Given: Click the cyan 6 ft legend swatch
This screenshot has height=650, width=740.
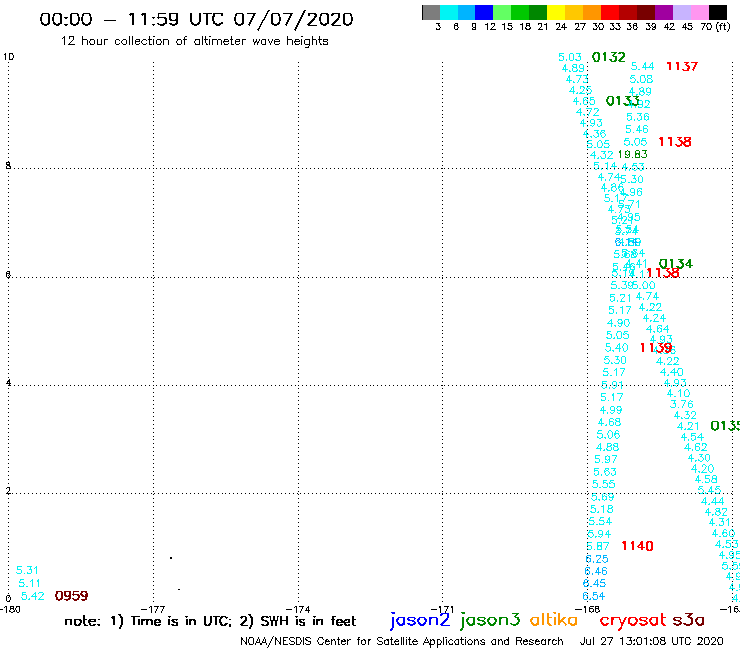Looking at the screenshot, I should point(449,12).
